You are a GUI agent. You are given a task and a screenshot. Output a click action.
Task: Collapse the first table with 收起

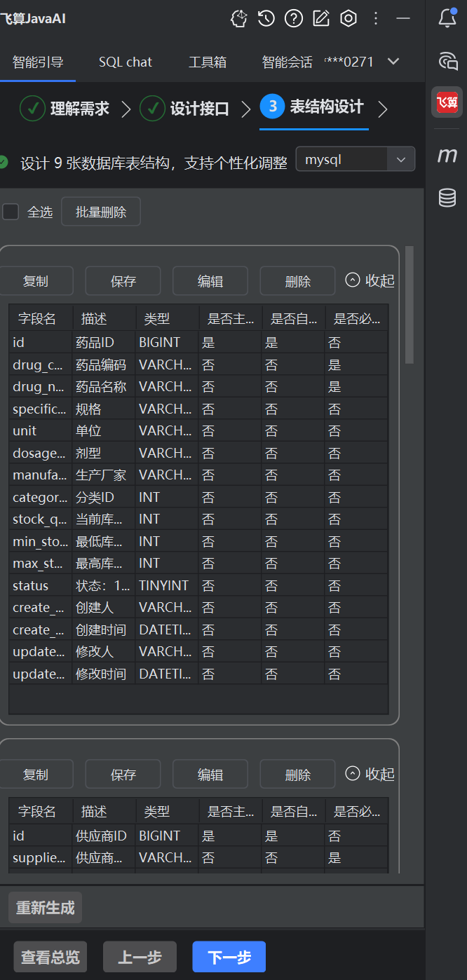point(370,280)
